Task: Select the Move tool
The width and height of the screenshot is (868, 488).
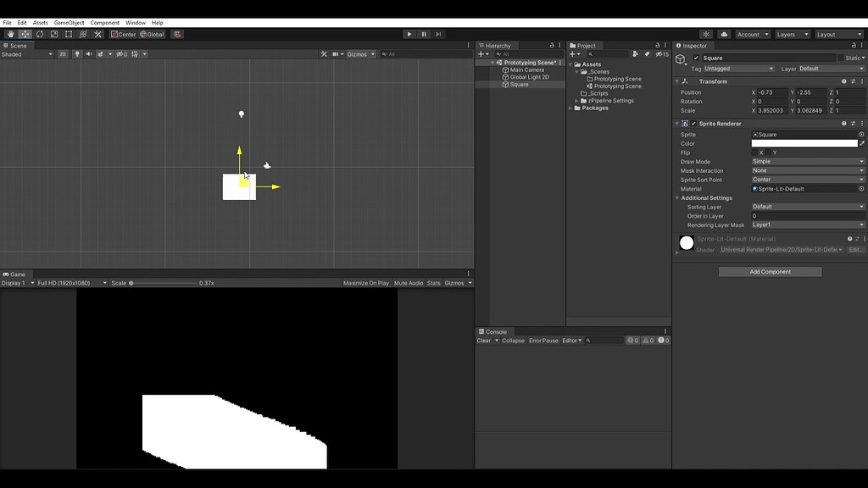Action: (x=24, y=34)
